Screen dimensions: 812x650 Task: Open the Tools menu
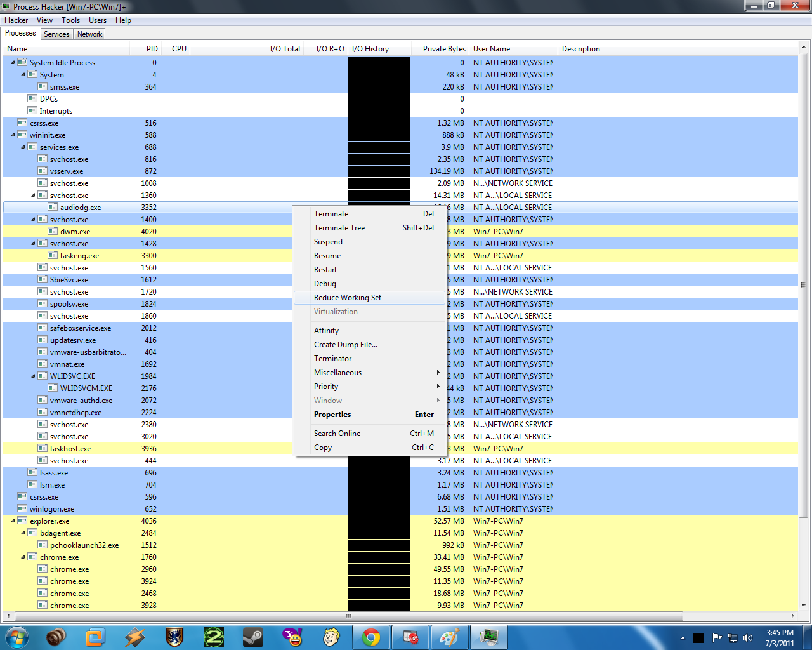pos(70,20)
